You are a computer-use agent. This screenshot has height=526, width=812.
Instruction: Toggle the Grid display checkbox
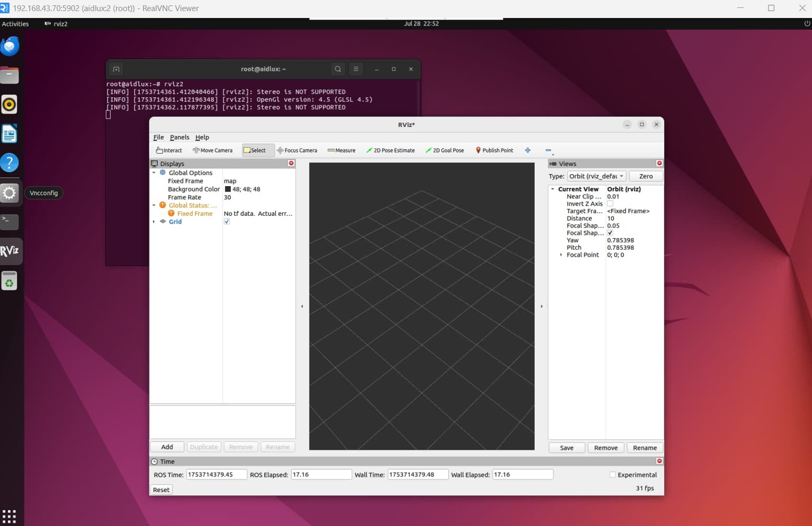pyautogui.click(x=227, y=222)
